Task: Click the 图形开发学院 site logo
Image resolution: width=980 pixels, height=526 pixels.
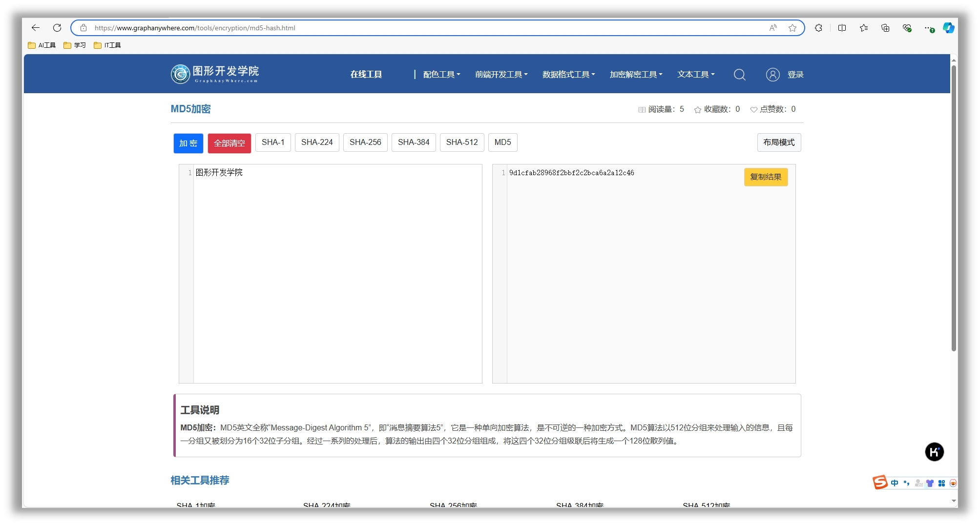Action: [x=215, y=74]
